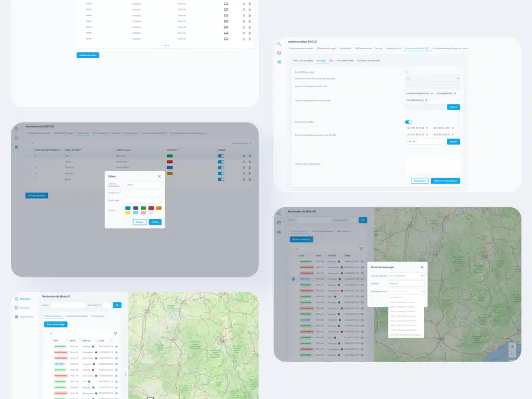Viewport: 532px width, 399px height.
Task: Select SMS sub-tab in SOS settings panel
Action: (x=331, y=61)
